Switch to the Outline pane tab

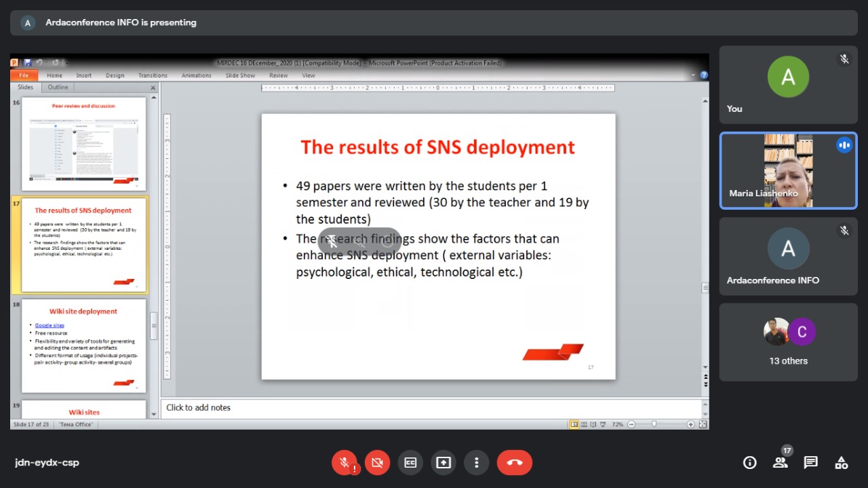[x=58, y=87]
